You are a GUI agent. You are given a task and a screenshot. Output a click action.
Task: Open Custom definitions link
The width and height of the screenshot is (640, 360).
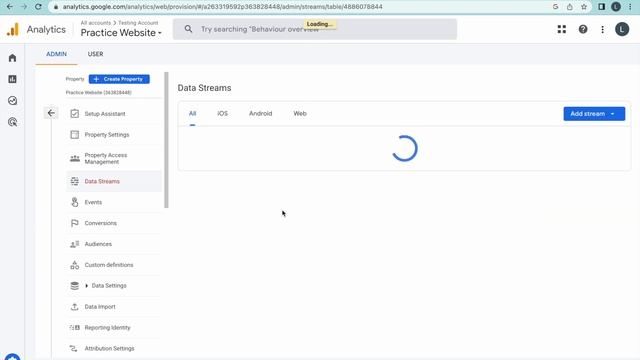(x=109, y=265)
